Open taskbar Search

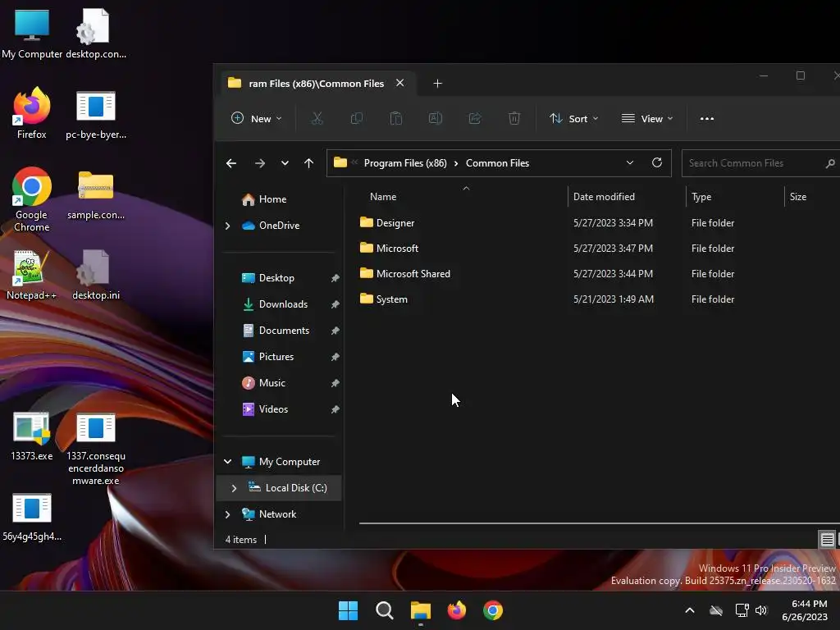click(x=384, y=610)
